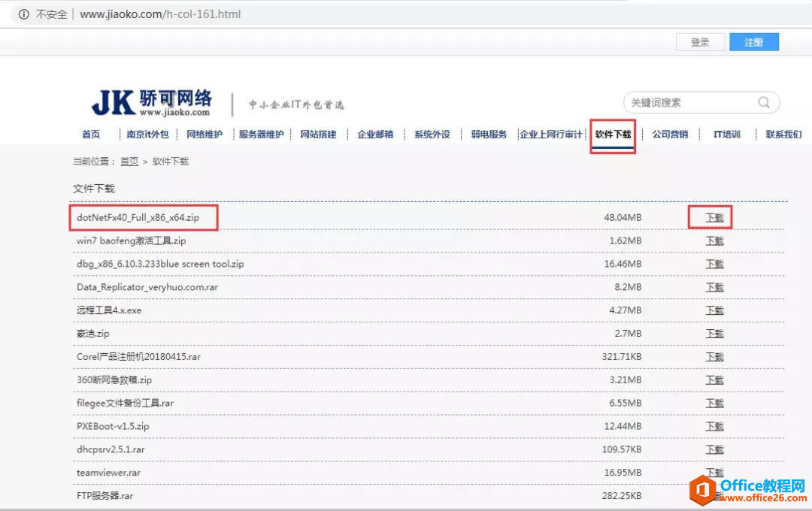812x511 pixels.
Task: Click the 109.57KB file size
Action: 622,449
